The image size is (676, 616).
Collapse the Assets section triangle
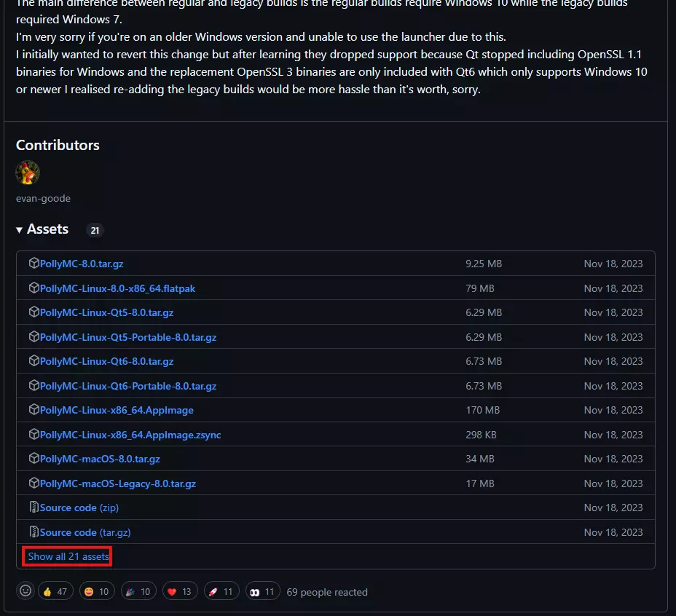tap(20, 230)
